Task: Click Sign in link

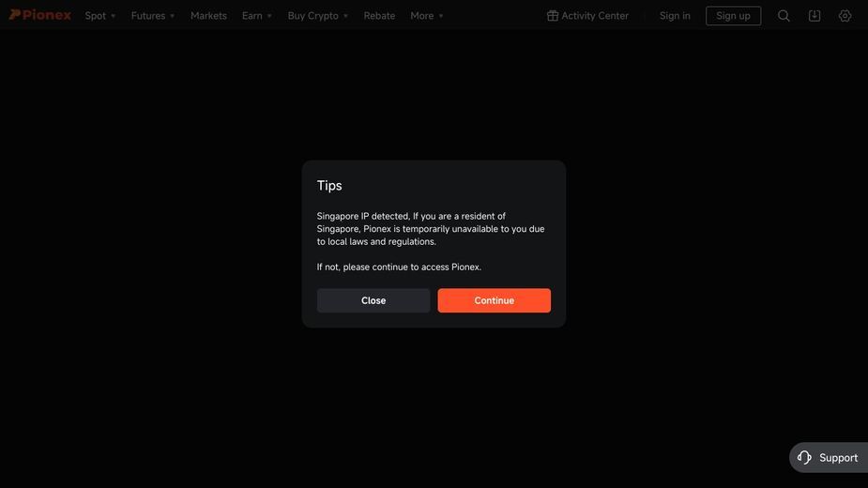Action: (x=675, y=16)
